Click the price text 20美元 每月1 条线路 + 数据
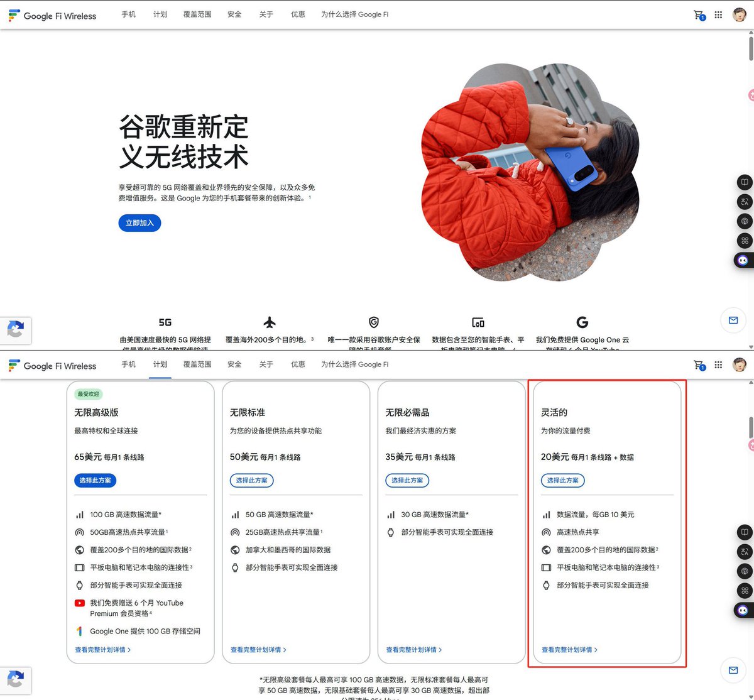The image size is (754, 700). pos(587,457)
